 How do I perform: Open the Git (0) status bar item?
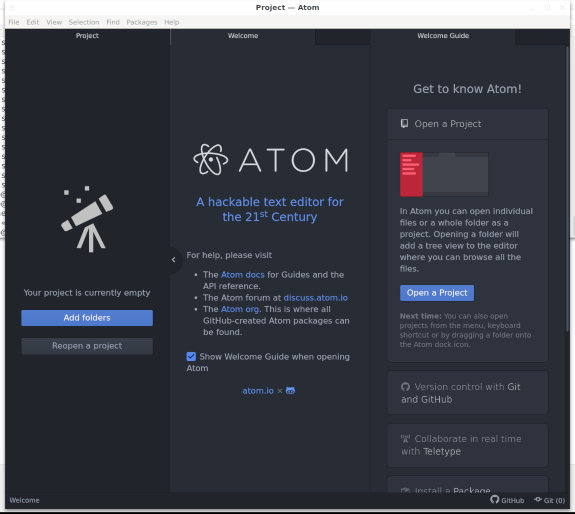(549, 500)
